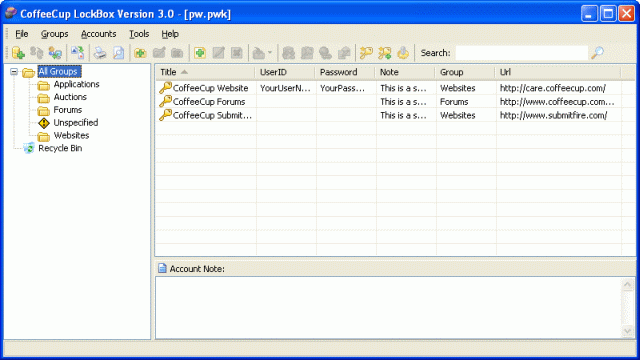Click the import/export document arrows icon
The image size is (640, 360).
point(78,53)
